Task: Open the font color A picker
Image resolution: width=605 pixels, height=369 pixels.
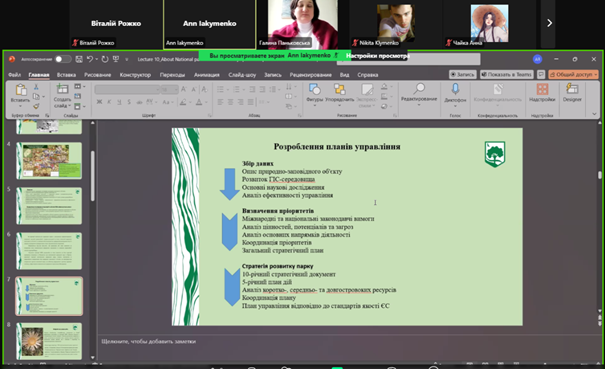Action: click(x=199, y=102)
